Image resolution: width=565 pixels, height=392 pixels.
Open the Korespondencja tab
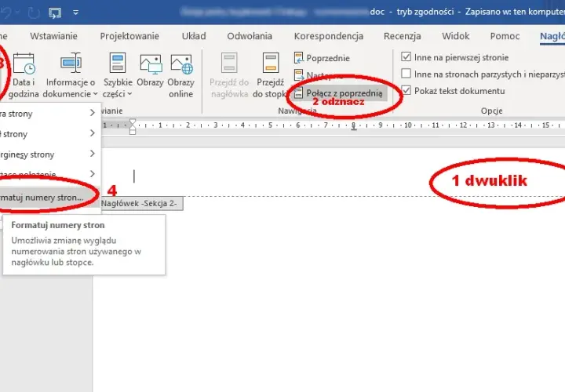328,36
